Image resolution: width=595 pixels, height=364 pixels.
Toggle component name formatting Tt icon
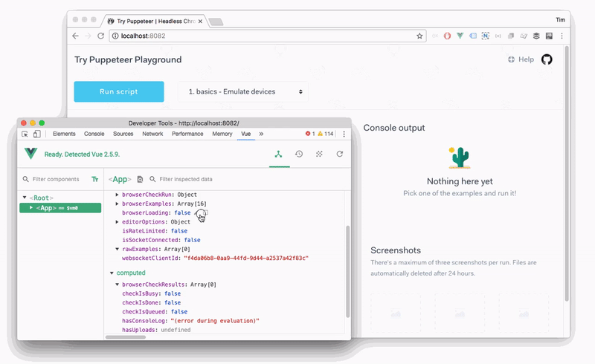95,179
